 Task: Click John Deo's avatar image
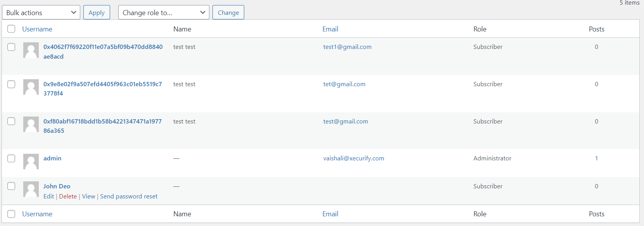tap(31, 189)
